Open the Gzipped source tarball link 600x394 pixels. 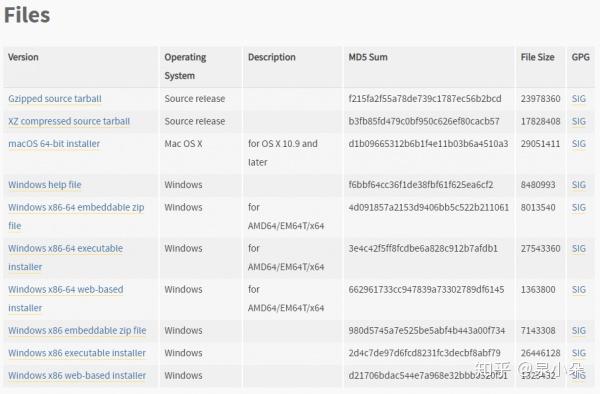tap(55, 99)
